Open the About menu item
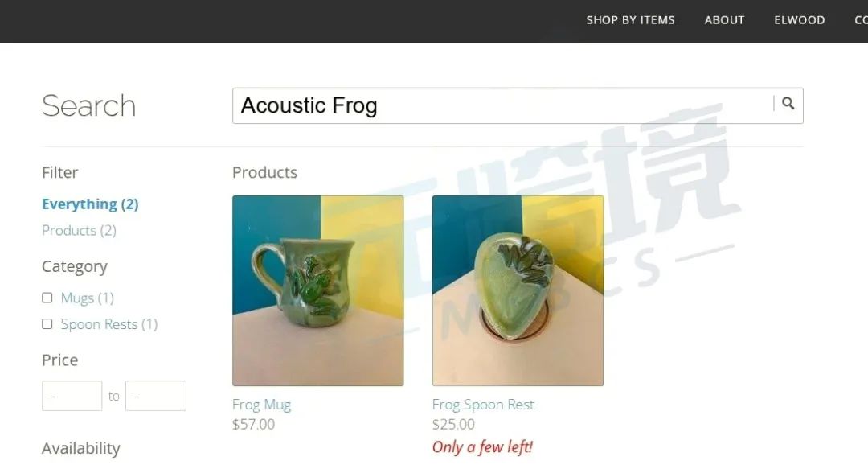The width and height of the screenshot is (868, 465). click(724, 20)
